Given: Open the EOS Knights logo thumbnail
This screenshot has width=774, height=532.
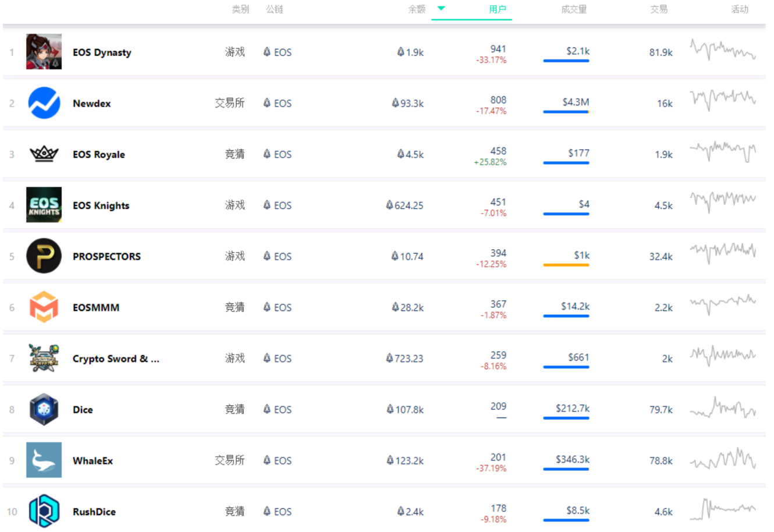Looking at the screenshot, I should point(44,205).
